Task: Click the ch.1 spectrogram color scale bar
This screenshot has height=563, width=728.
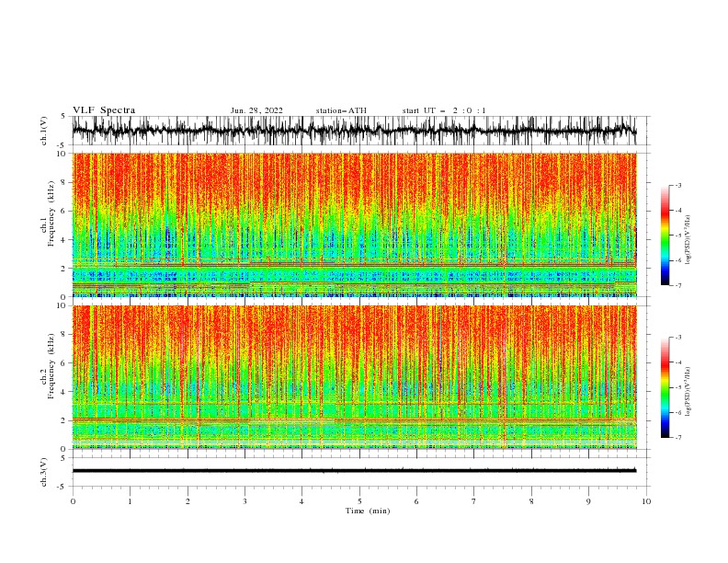Action: tap(665, 236)
